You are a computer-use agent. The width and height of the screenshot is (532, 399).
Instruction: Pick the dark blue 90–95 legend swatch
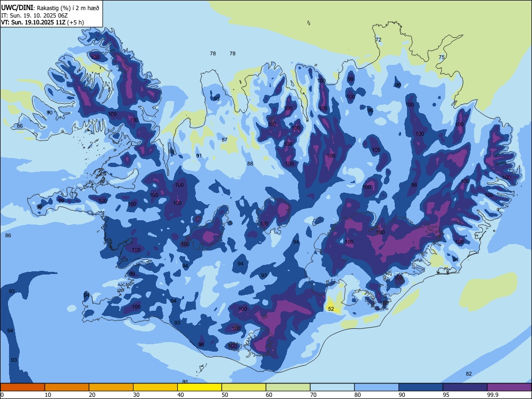coord(421,387)
